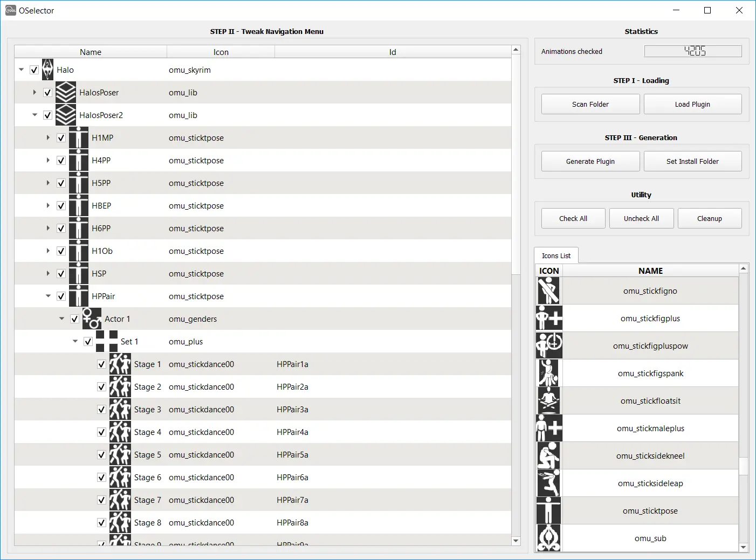This screenshot has height=560, width=756.
Task: Click the Load Plugin button
Action: click(692, 105)
